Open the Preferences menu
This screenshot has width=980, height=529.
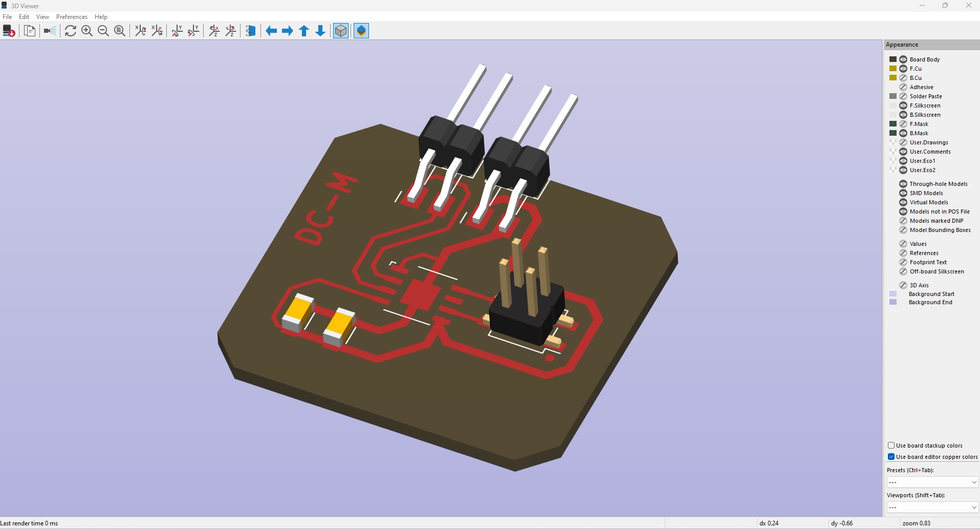tap(72, 17)
